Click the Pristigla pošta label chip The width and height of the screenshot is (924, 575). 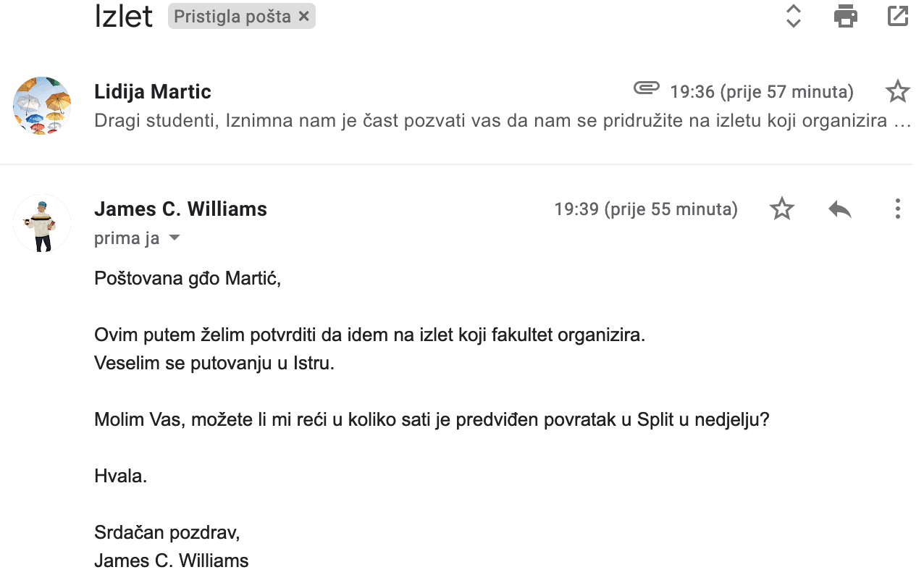232,17
